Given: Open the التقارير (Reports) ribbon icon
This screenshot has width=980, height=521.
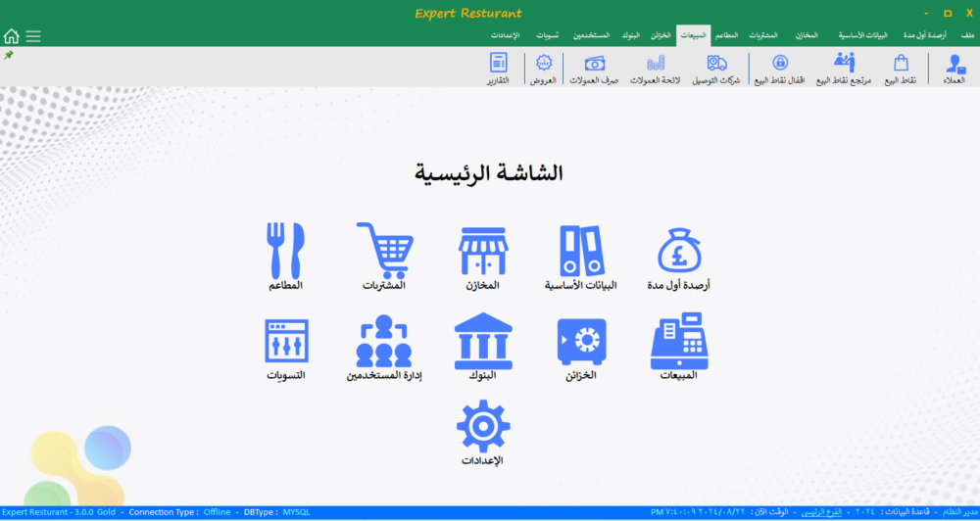Looking at the screenshot, I should tap(499, 68).
